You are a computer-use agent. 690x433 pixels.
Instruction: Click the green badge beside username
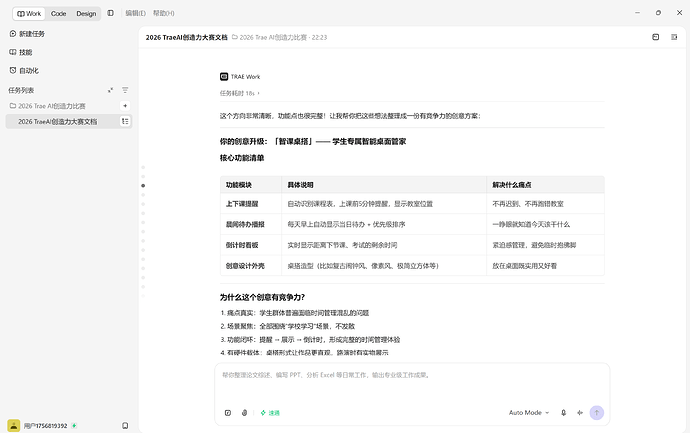click(x=74, y=426)
